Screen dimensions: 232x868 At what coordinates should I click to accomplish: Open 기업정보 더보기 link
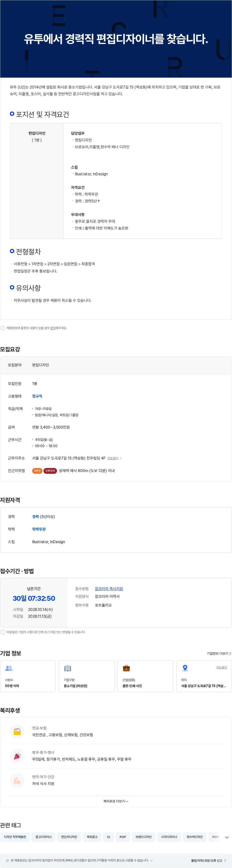219,653
